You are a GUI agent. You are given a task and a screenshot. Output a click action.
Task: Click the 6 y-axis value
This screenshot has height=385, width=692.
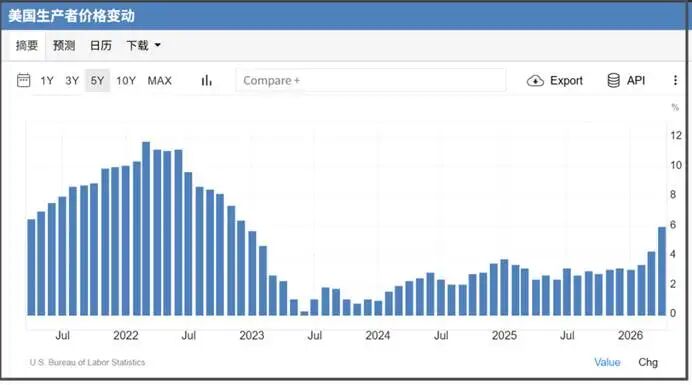click(x=673, y=225)
